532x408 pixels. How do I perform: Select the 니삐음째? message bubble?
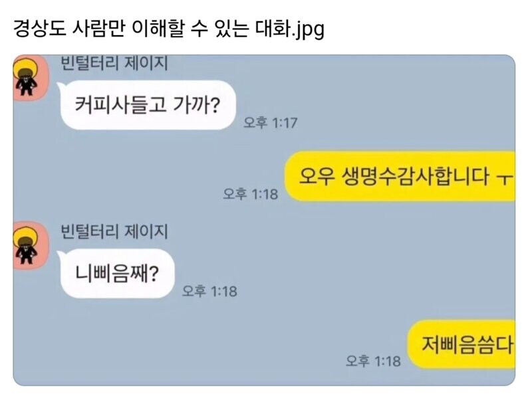click(x=117, y=273)
